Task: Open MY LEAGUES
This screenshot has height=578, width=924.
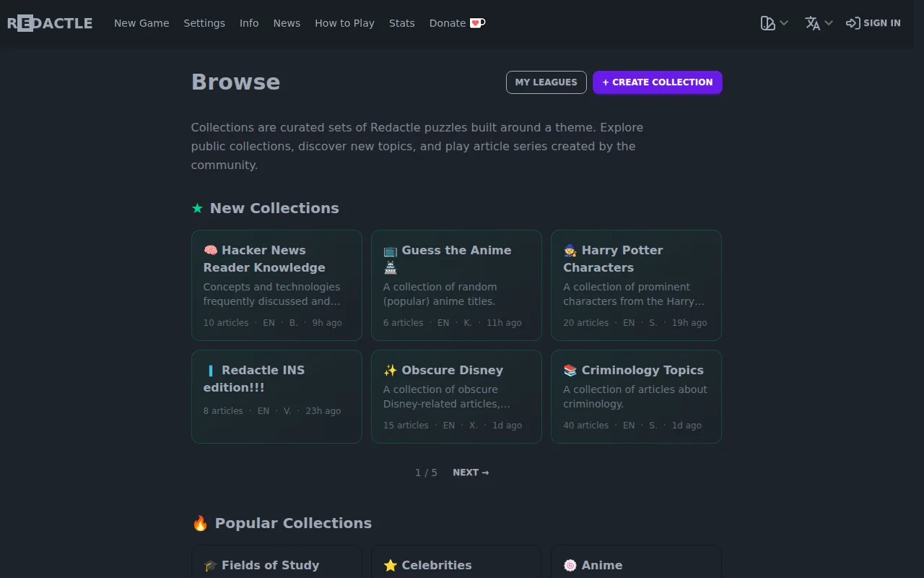Action: click(546, 82)
